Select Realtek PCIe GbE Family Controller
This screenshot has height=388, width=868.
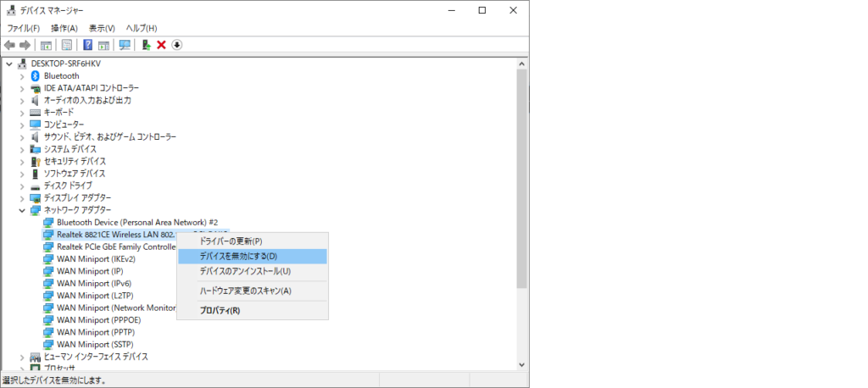coord(114,247)
